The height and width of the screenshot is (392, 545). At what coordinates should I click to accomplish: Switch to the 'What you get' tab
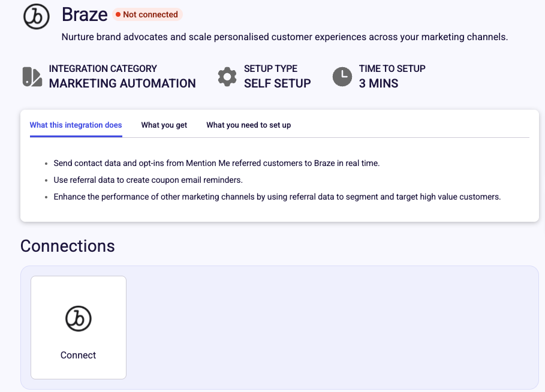tap(164, 125)
